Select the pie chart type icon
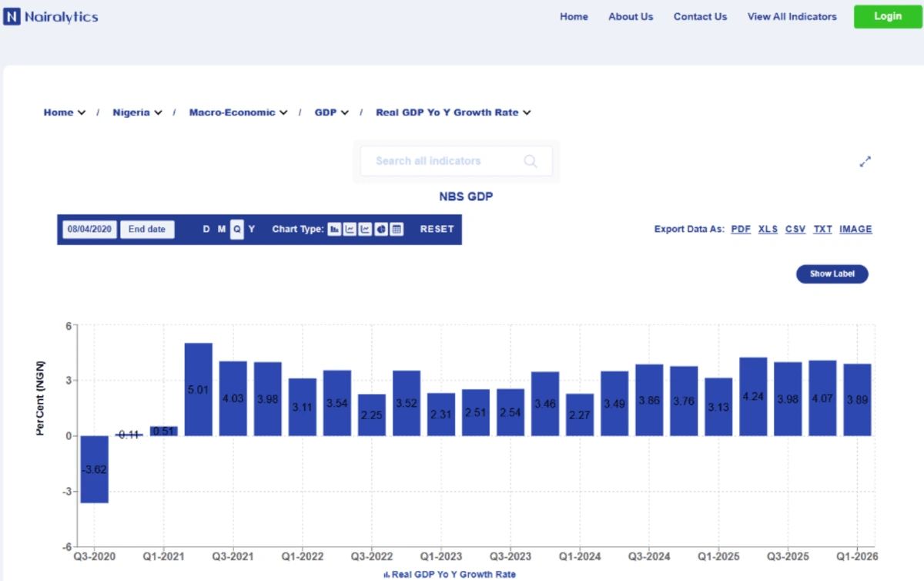The image size is (924, 581). click(381, 229)
